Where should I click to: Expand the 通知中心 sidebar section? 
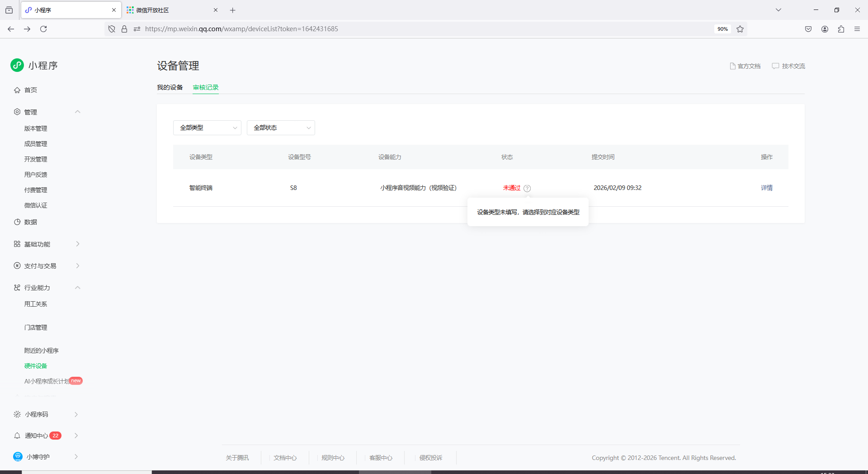coord(76,436)
